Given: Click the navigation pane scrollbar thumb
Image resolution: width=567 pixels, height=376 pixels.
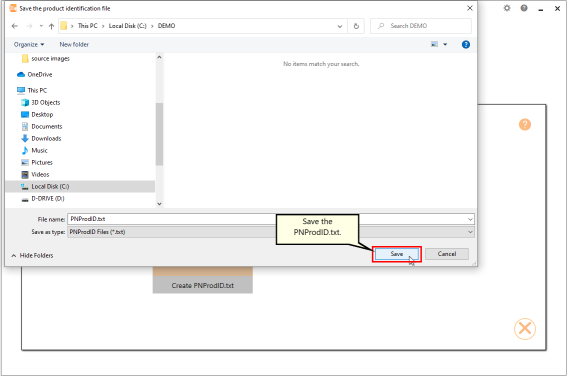Looking at the screenshot, I should point(159,134).
